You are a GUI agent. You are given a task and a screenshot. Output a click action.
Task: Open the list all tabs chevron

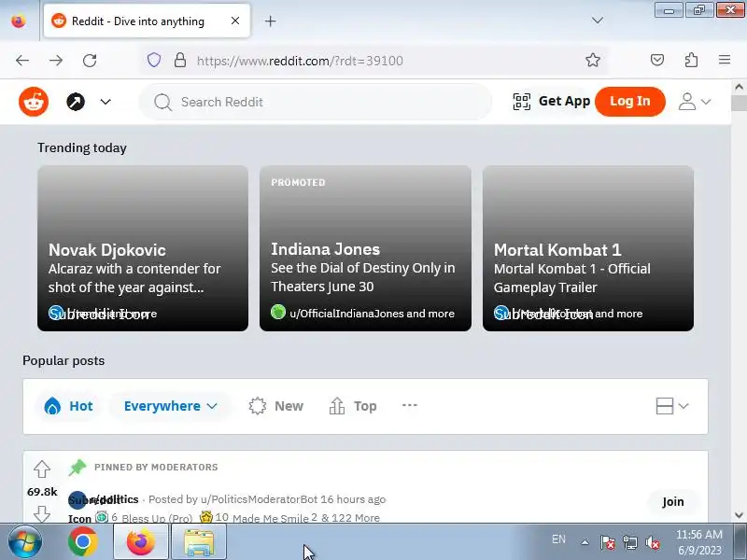597,21
